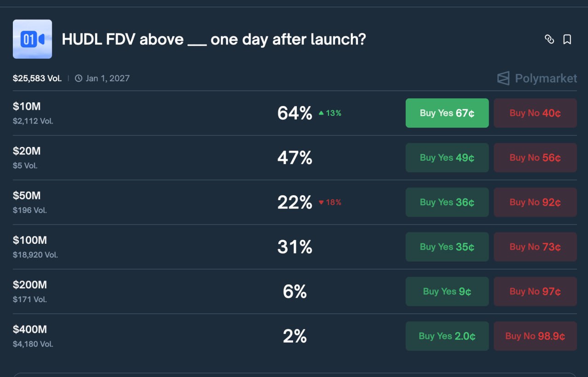Image resolution: width=588 pixels, height=377 pixels.
Task: Buy Yes at 36¢ for $50M
Action: (447, 202)
